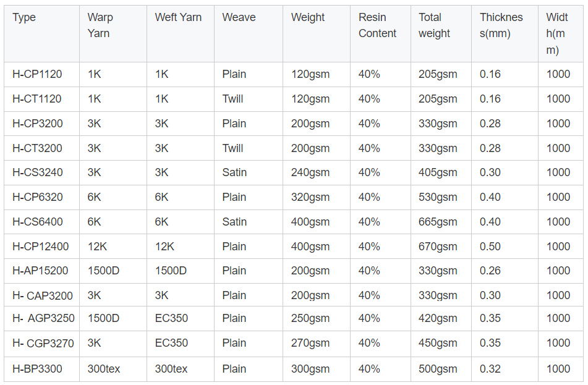Screen dimensions: 588x385
Task: Select the H-CP12400 type cell
Action: (40, 247)
